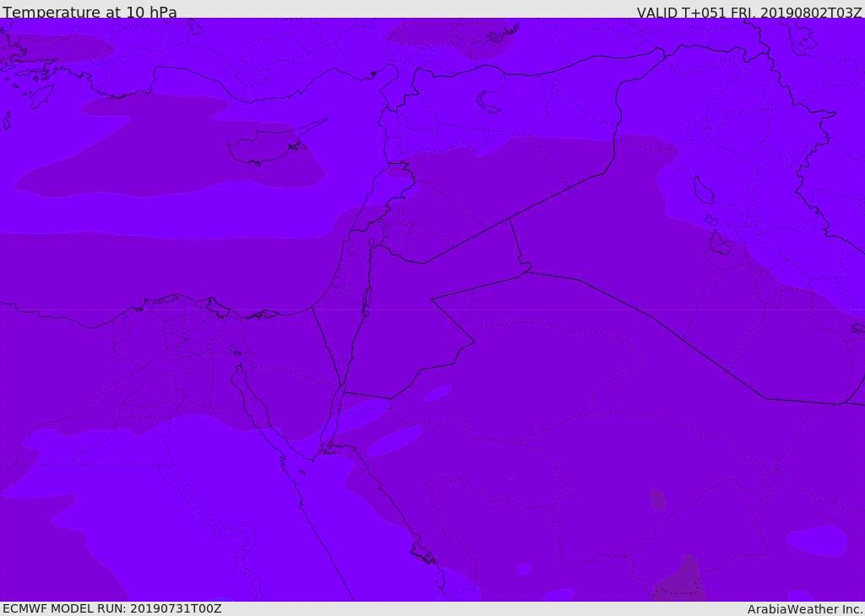The height and width of the screenshot is (616, 865).
Task: Click the 'VALID T+051 FRI. 20190802T03Z' label
Action: [x=749, y=13]
